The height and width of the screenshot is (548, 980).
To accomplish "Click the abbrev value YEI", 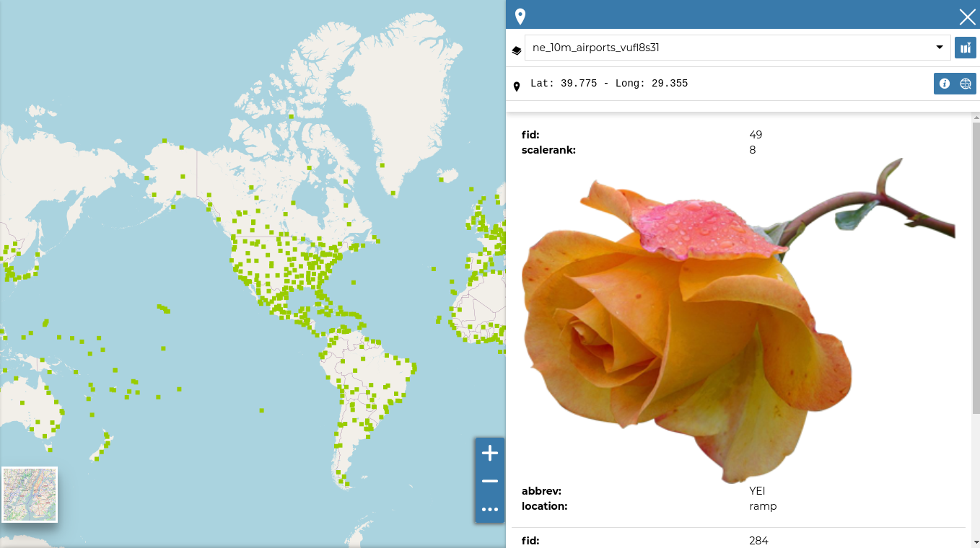I will click(757, 491).
